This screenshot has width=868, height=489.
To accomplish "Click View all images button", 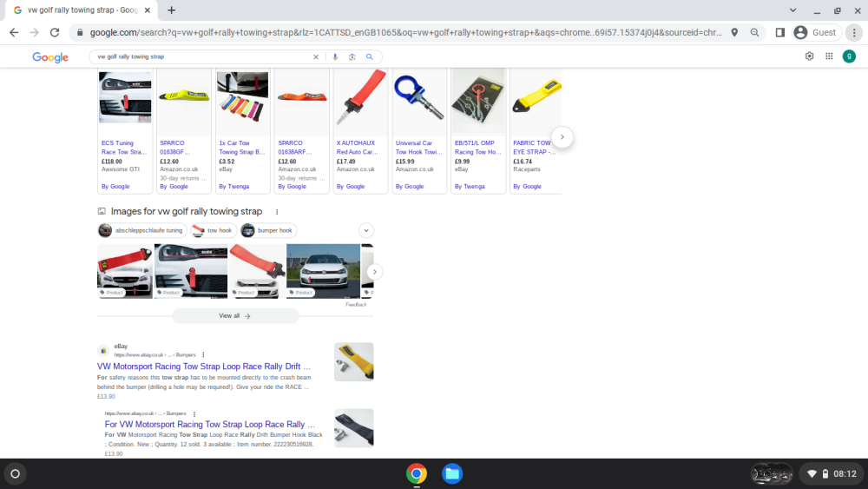I will tap(235, 315).
